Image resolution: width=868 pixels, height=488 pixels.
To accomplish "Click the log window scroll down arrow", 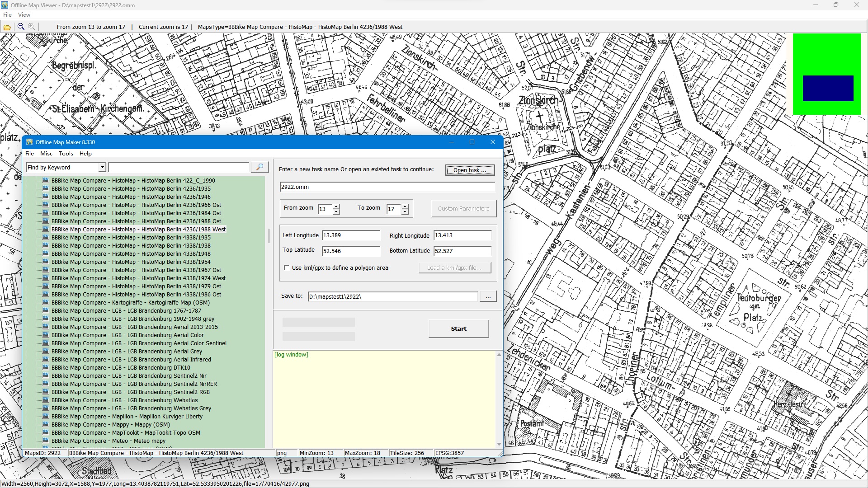I will (x=499, y=444).
